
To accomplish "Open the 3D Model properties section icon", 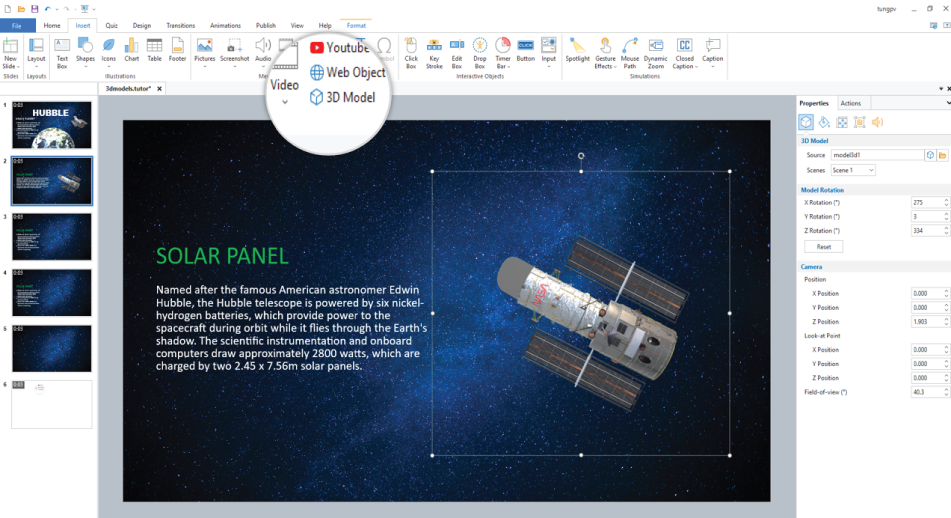I will click(x=805, y=123).
